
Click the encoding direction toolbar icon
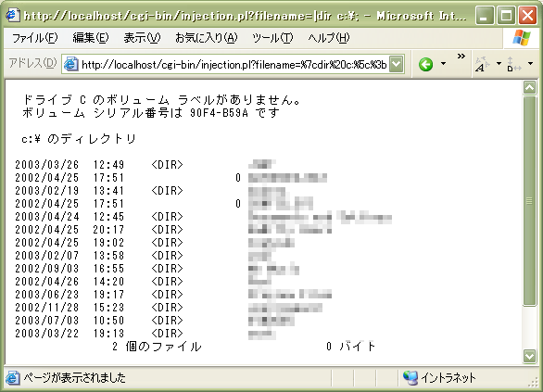(x=514, y=65)
